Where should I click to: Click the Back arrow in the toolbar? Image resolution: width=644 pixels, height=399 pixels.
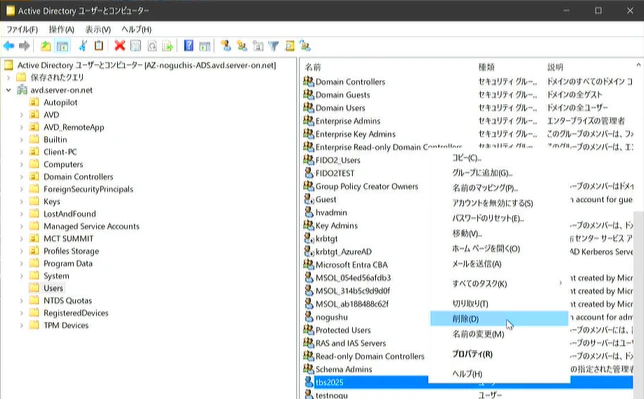tap(9, 46)
